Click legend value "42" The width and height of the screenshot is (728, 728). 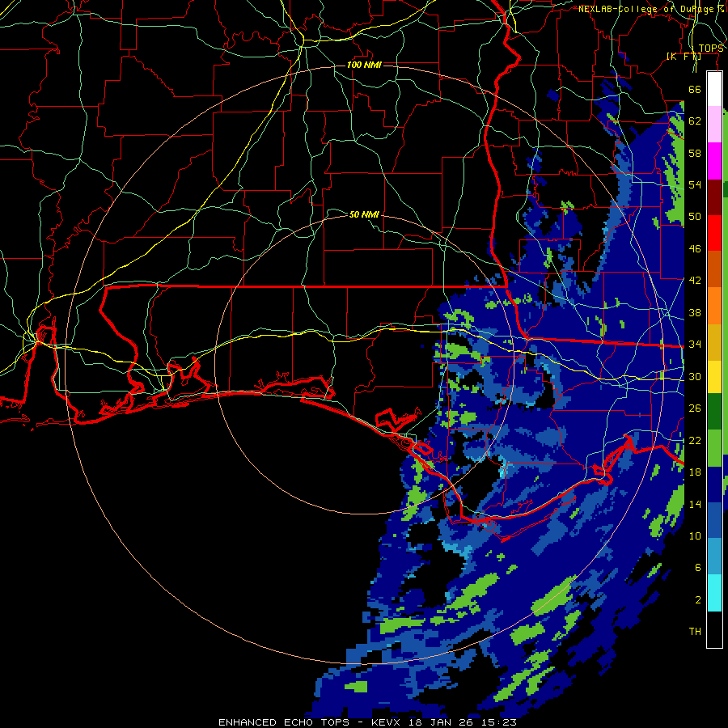pyautogui.click(x=695, y=281)
